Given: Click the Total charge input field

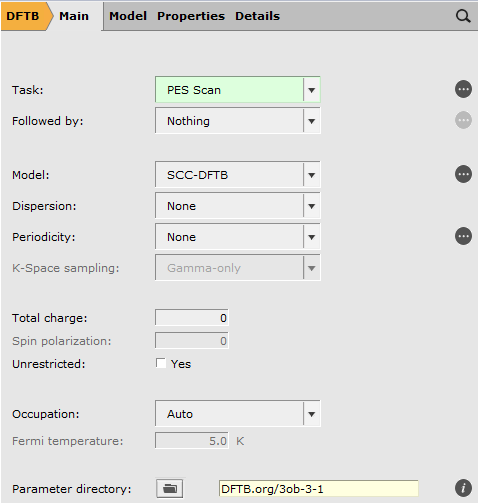Looking at the screenshot, I should pyautogui.click(x=192, y=318).
